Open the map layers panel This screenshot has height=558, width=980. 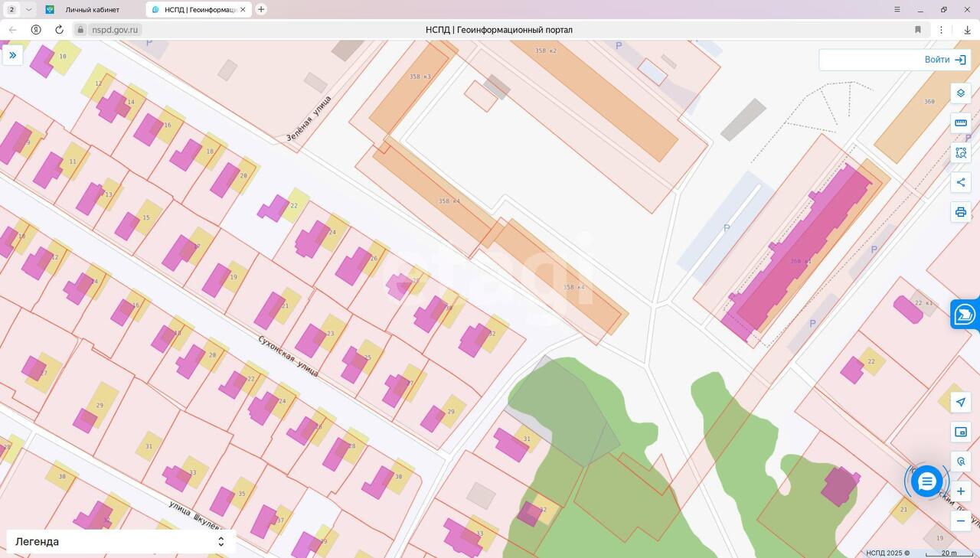pos(961,93)
